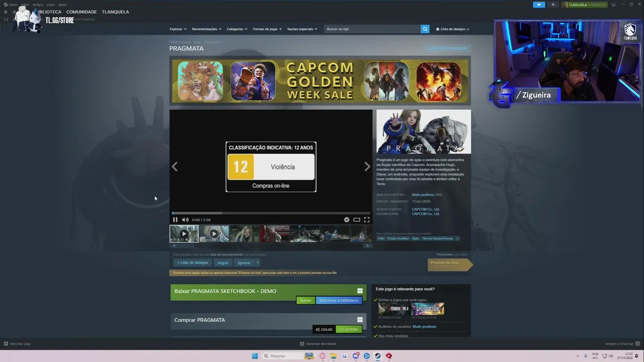Select blonde girl screenshot thumbnail
Image resolution: width=644 pixels, height=362 pixels.
(245, 234)
